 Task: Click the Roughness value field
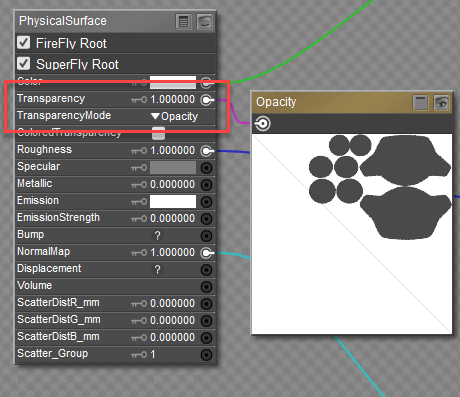coord(172,150)
